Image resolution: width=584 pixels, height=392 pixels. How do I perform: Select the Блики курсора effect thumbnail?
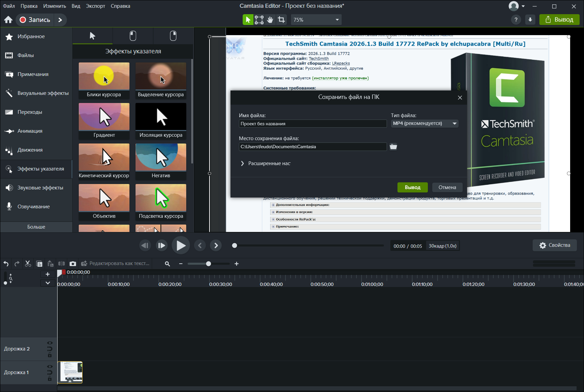[104, 80]
